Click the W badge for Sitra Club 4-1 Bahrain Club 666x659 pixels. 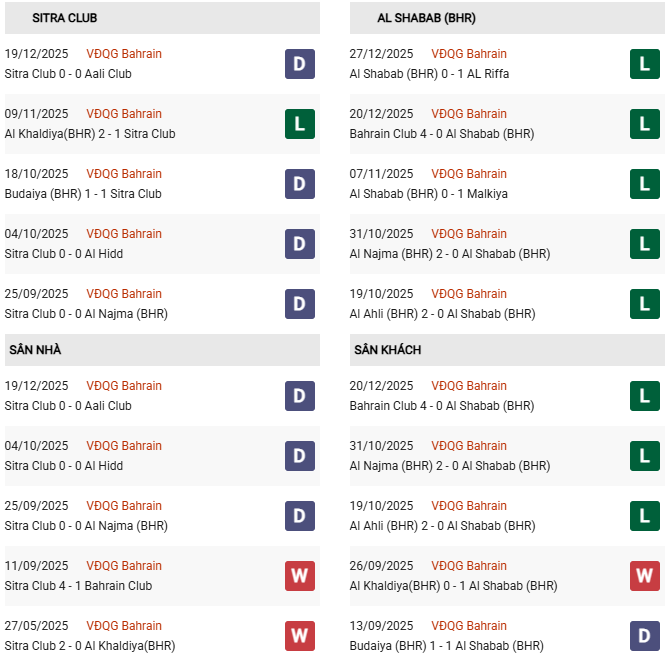pos(300,576)
